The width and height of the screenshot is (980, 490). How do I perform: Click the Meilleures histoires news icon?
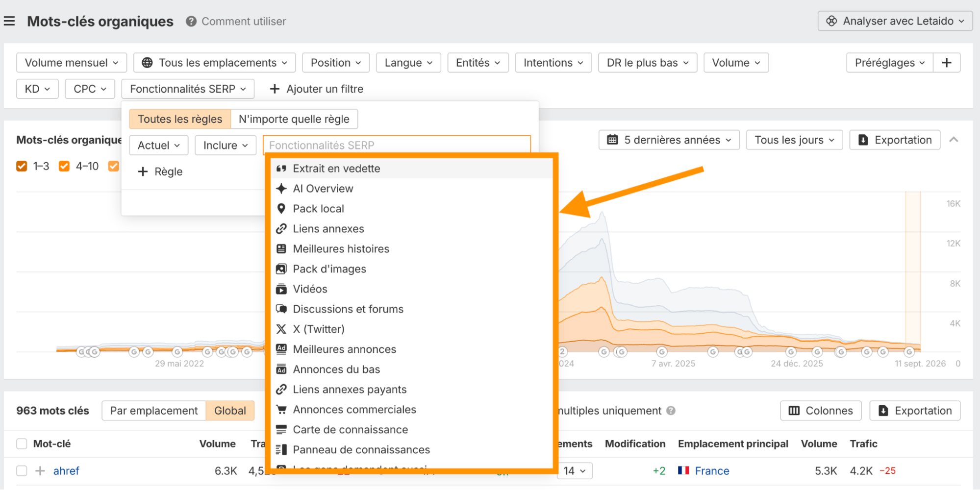click(x=281, y=249)
